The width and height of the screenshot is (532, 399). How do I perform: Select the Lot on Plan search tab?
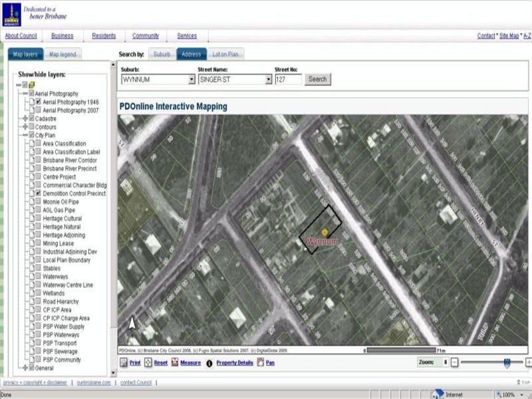pos(225,55)
